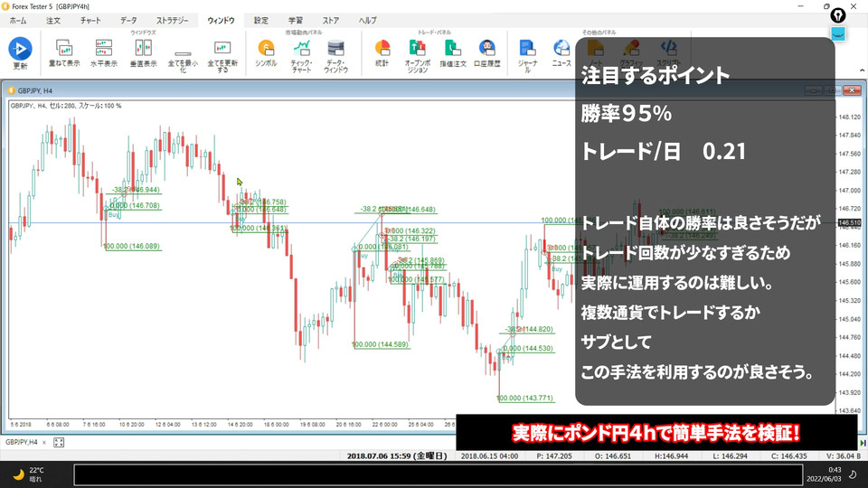
Task: Open the ティック・チャート panel icon
Action: click(x=302, y=48)
